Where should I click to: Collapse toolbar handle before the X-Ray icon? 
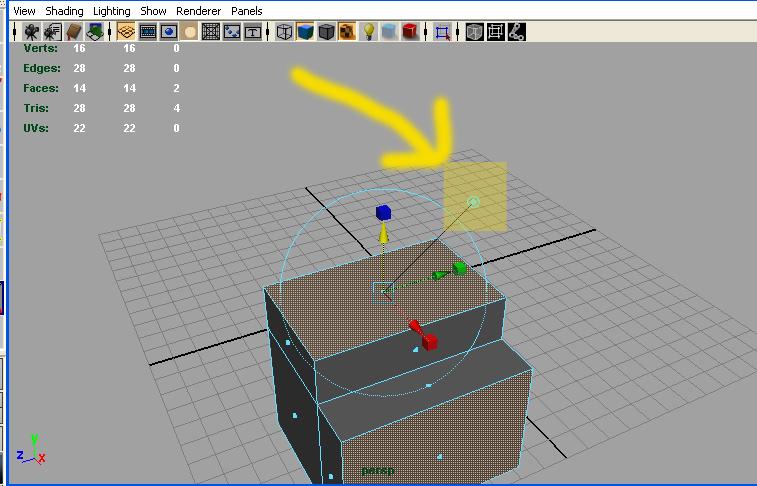[x=458, y=32]
